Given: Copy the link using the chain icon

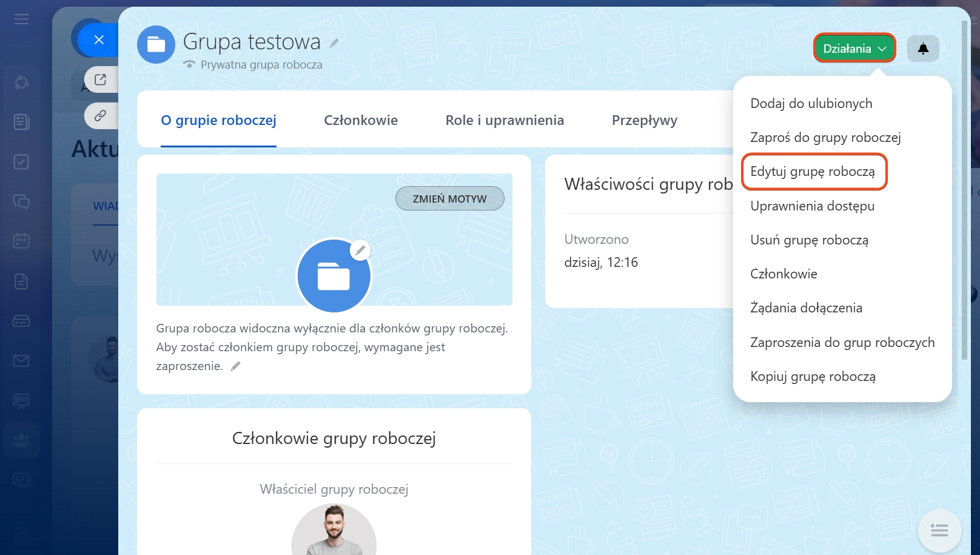Looking at the screenshot, I should (x=101, y=115).
